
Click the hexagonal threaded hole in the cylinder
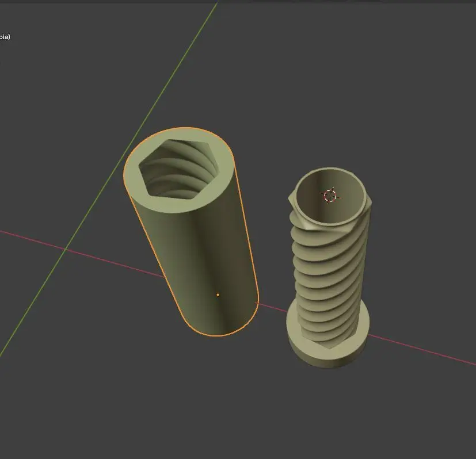(179, 170)
